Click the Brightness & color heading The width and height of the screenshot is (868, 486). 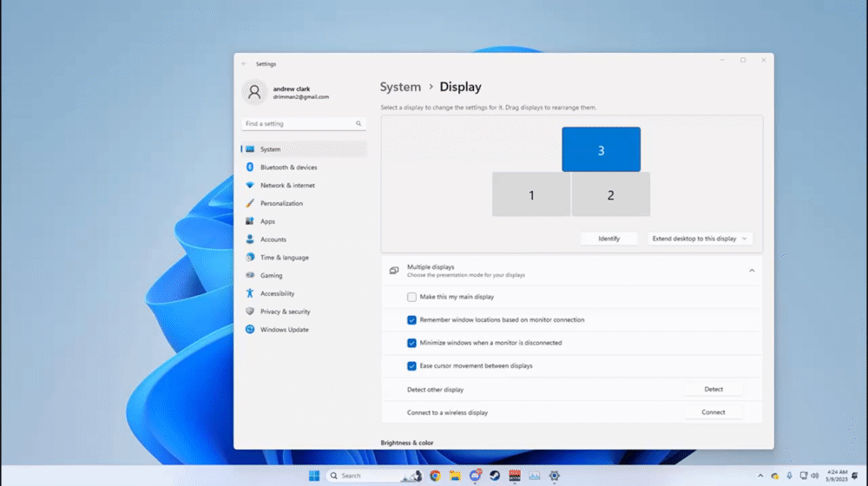(x=407, y=443)
